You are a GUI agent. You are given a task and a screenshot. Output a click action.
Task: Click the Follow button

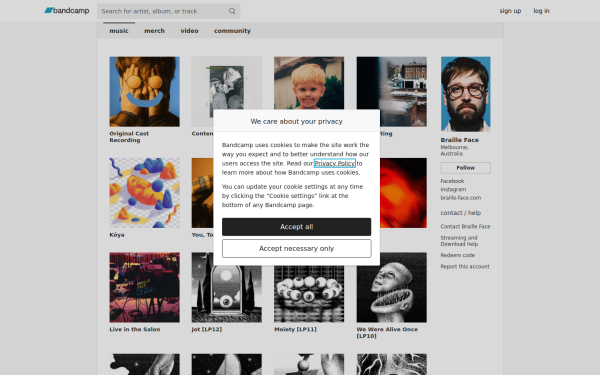click(466, 168)
